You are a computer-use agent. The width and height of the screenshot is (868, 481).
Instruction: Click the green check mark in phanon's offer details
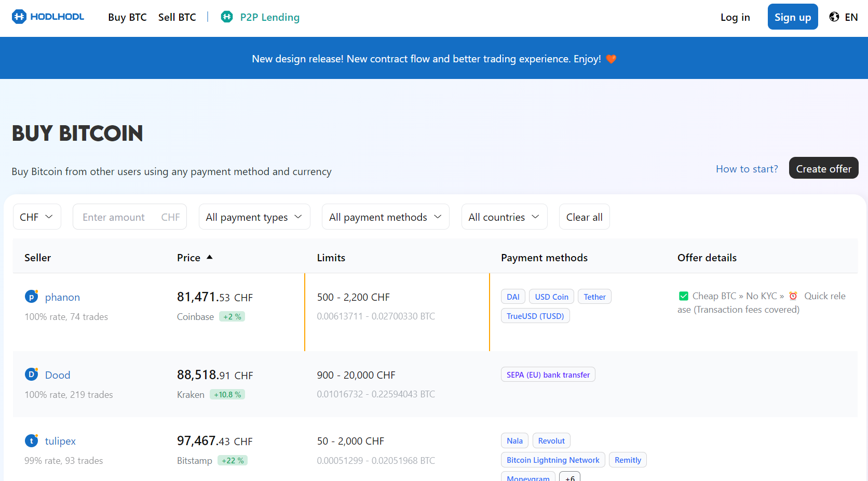click(684, 296)
